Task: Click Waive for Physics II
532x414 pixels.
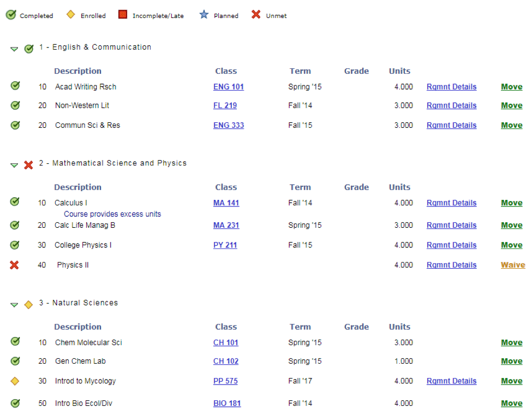Action: pos(512,265)
